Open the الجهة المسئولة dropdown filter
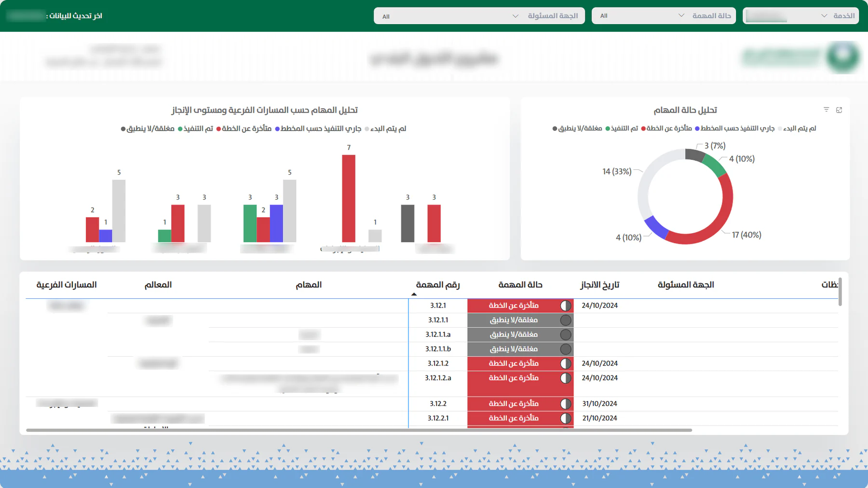The height and width of the screenshot is (488, 868). pos(479,16)
